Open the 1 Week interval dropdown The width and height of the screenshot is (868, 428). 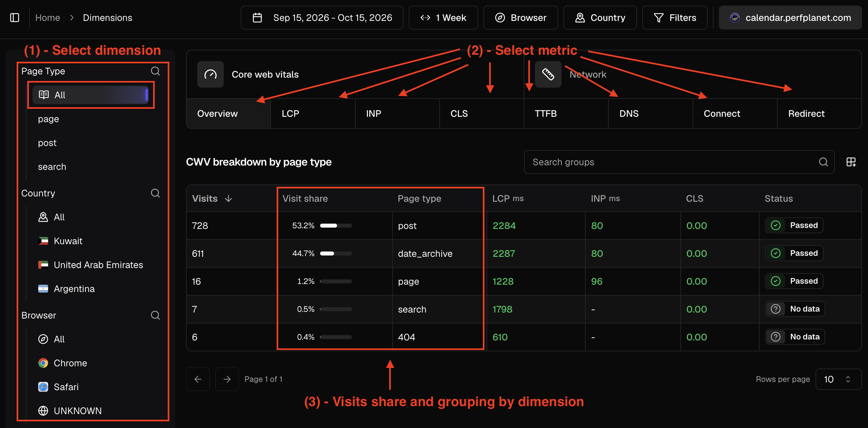click(443, 18)
